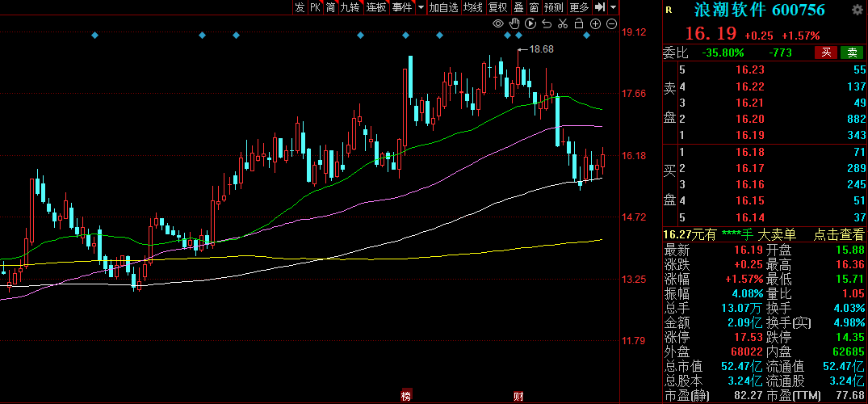Toggle 均线 moving averages
This screenshot has height=404, width=868.
472,7
